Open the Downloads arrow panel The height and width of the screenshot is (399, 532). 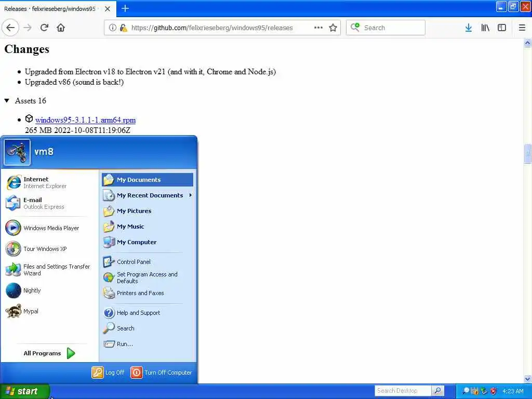coord(468,28)
